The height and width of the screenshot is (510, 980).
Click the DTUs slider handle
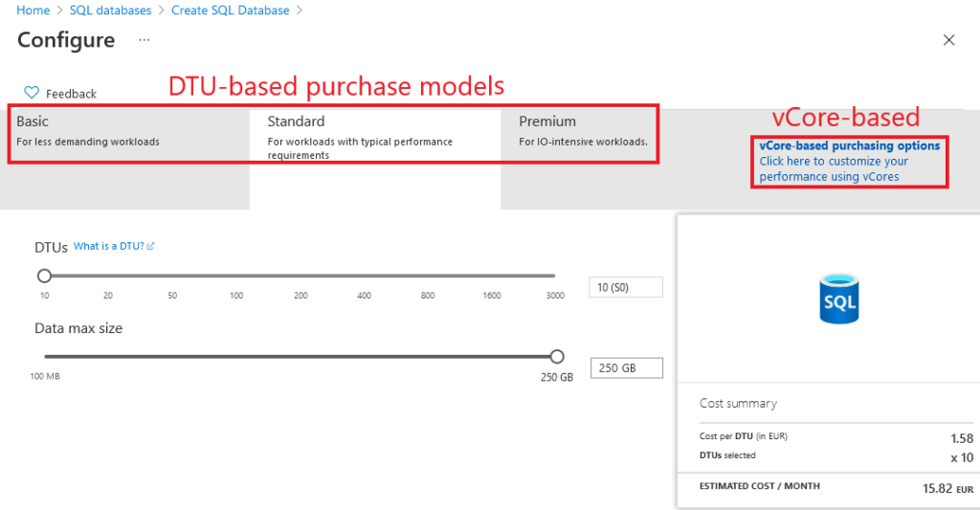(x=44, y=276)
